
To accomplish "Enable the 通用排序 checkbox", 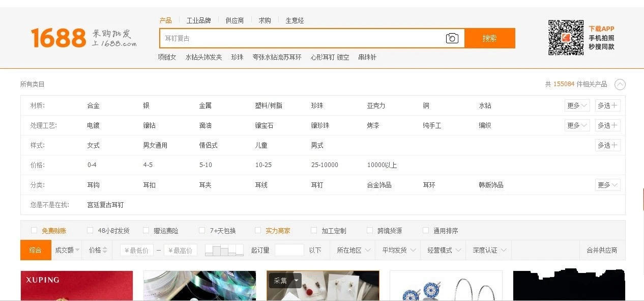I will tap(426, 231).
